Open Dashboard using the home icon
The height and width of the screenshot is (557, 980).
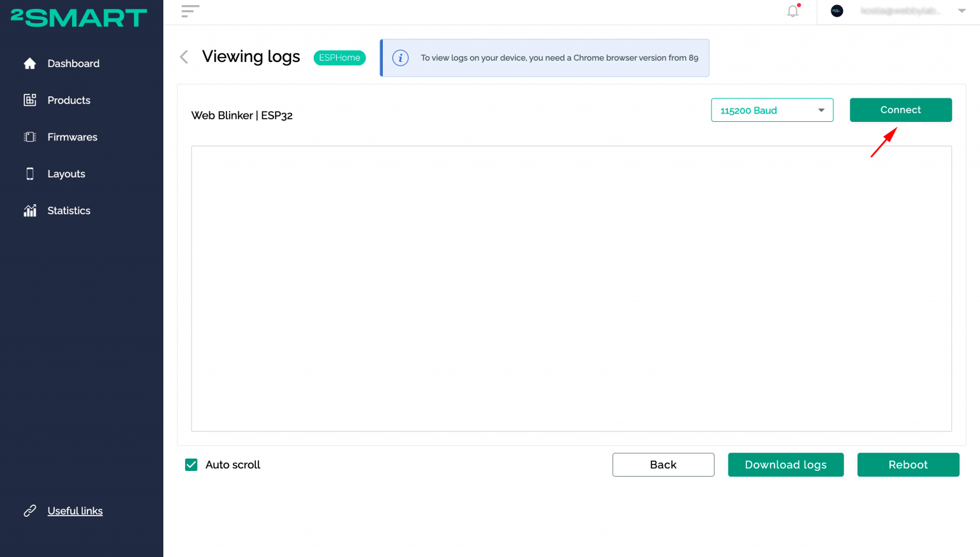coord(30,63)
